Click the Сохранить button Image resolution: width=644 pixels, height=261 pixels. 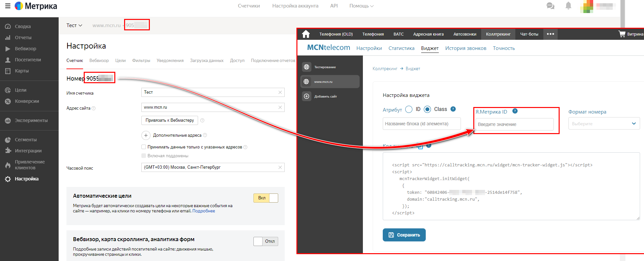[404, 235]
